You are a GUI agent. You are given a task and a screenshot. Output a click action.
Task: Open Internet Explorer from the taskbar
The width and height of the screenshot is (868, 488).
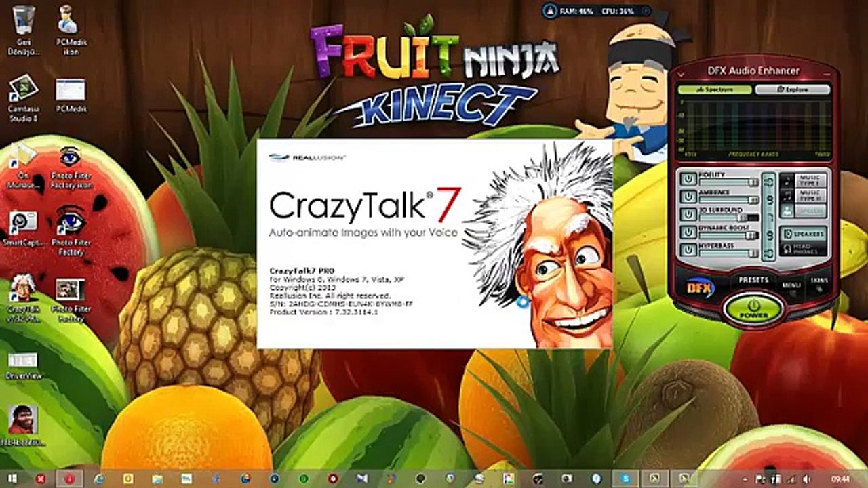[99, 479]
